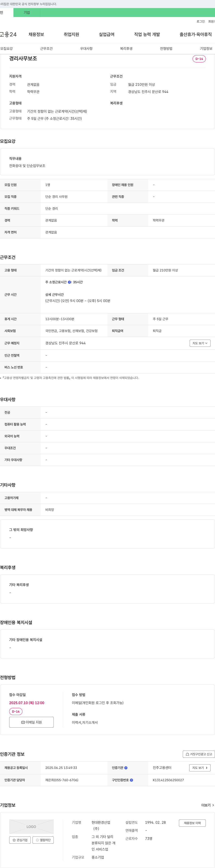Viewport: 215px width, 868px height.
Task: Open 지도 보기 for 진주고용센터
Action: (200, 768)
